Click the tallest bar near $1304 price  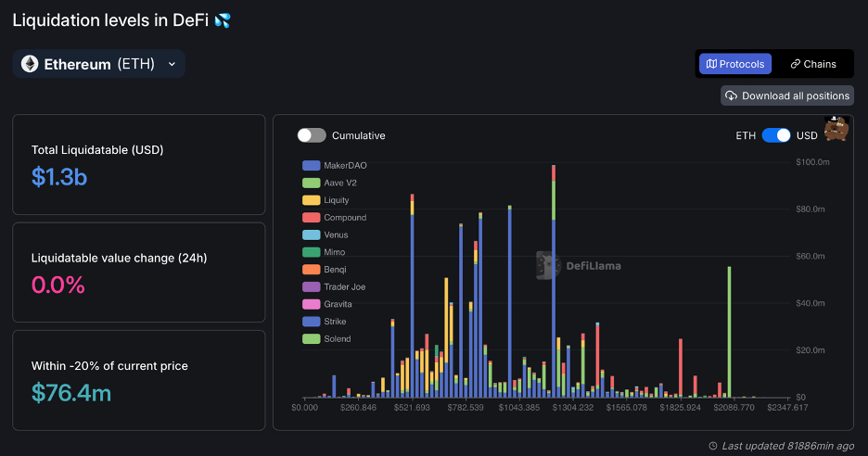point(554,281)
